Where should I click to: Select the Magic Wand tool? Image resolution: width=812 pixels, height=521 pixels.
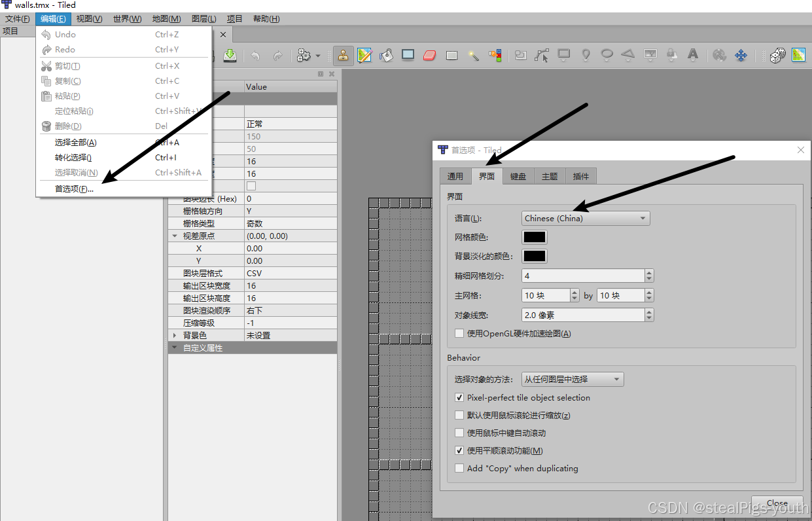[473, 56]
